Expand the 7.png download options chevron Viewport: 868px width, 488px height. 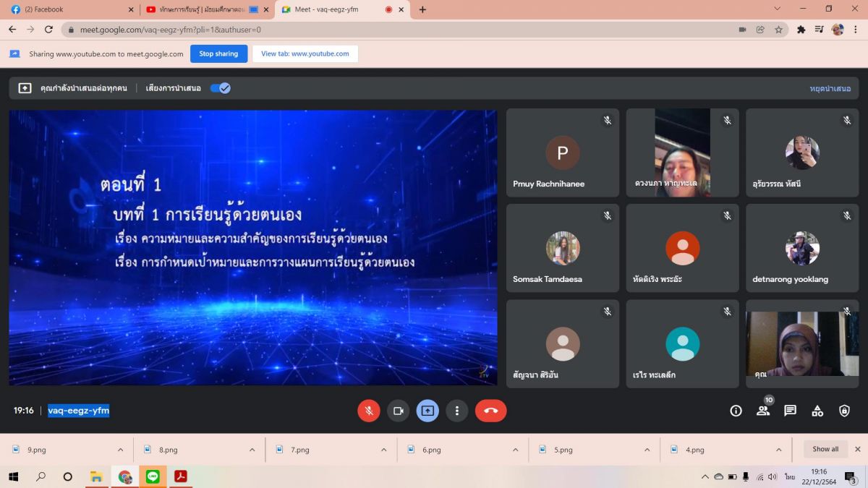[x=383, y=450]
